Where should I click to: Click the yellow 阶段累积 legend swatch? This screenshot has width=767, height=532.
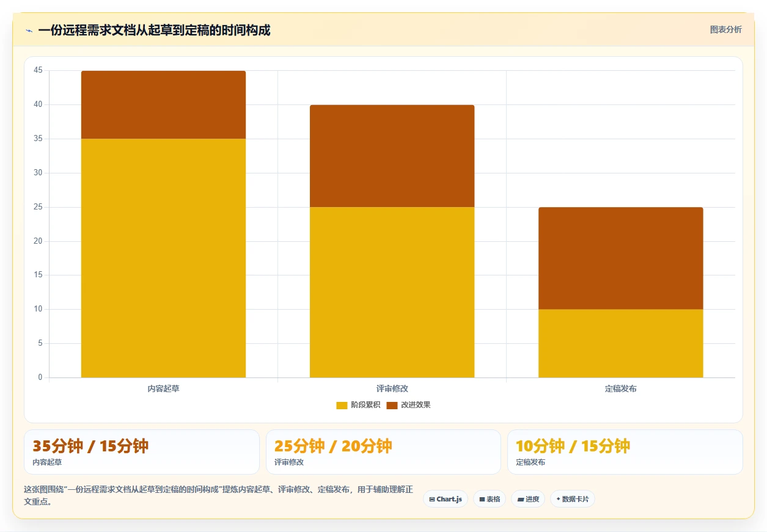[x=342, y=405]
